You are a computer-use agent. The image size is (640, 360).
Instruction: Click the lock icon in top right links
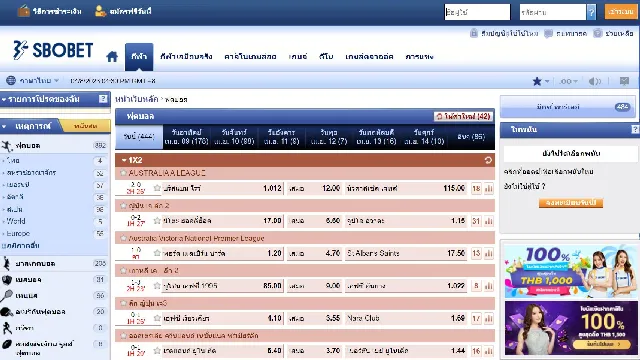pyautogui.click(x=473, y=33)
